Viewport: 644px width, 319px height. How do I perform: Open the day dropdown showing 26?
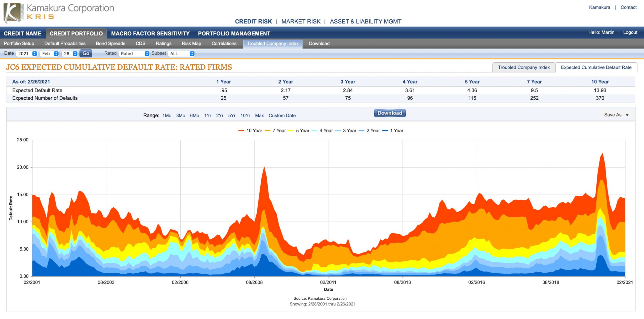(70, 54)
